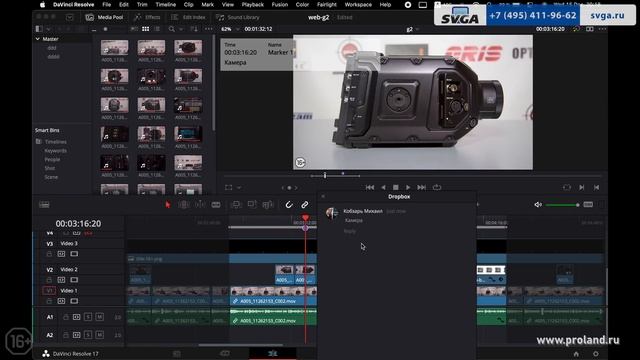Stop playback in the viewer
640x360 pixels.
395,187
